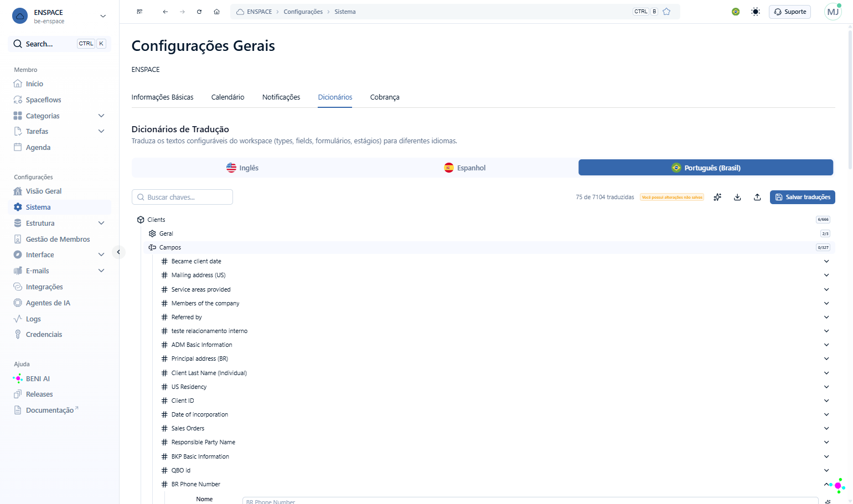
Task: Click the Brazil flag language icon in header
Action: coord(736,12)
